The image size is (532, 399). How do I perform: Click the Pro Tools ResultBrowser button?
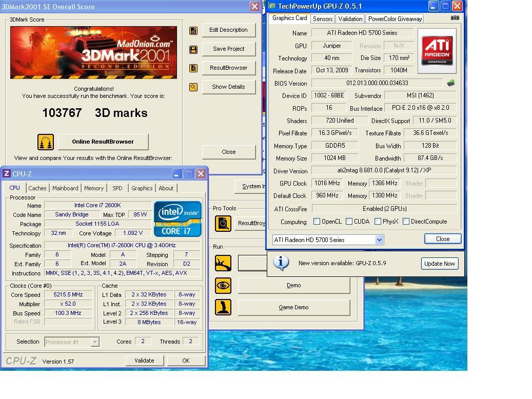(250, 223)
